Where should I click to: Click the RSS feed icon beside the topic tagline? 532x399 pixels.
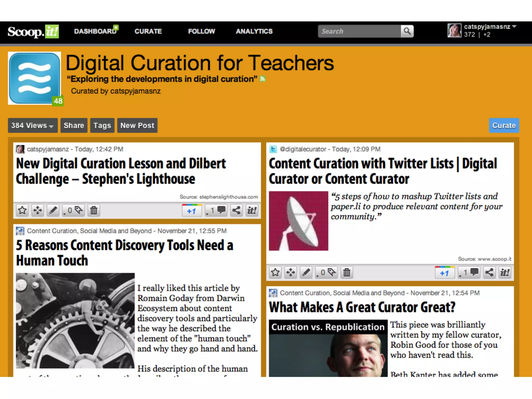(x=263, y=79)
